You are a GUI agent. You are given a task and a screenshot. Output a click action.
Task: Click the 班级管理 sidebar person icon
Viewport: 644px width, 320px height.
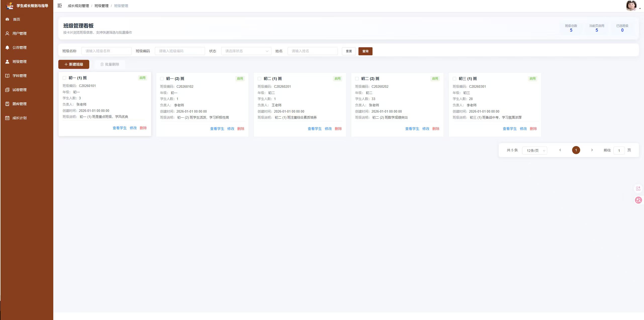[7, 61]
